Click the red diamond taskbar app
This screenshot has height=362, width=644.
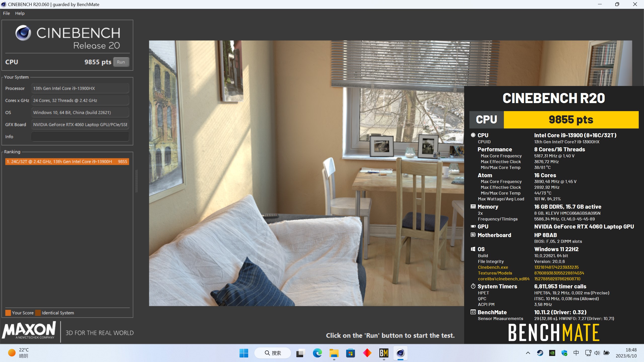(367, 353)
